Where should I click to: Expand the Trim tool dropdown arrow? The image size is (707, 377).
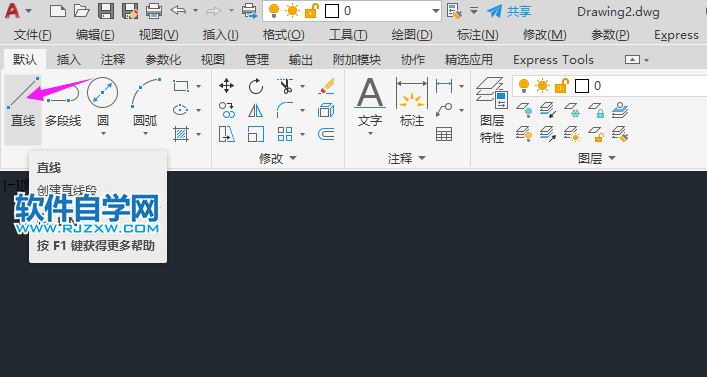302,86
